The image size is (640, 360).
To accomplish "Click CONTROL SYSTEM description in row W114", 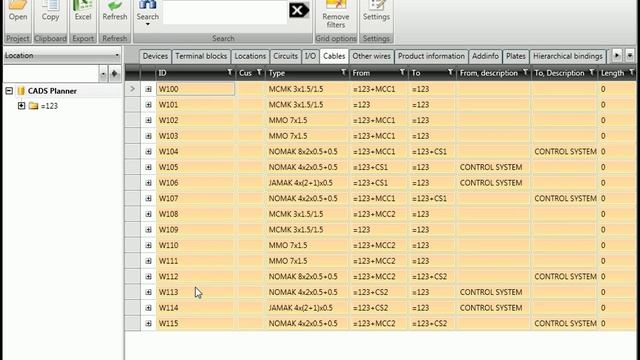I will point(491,308).
